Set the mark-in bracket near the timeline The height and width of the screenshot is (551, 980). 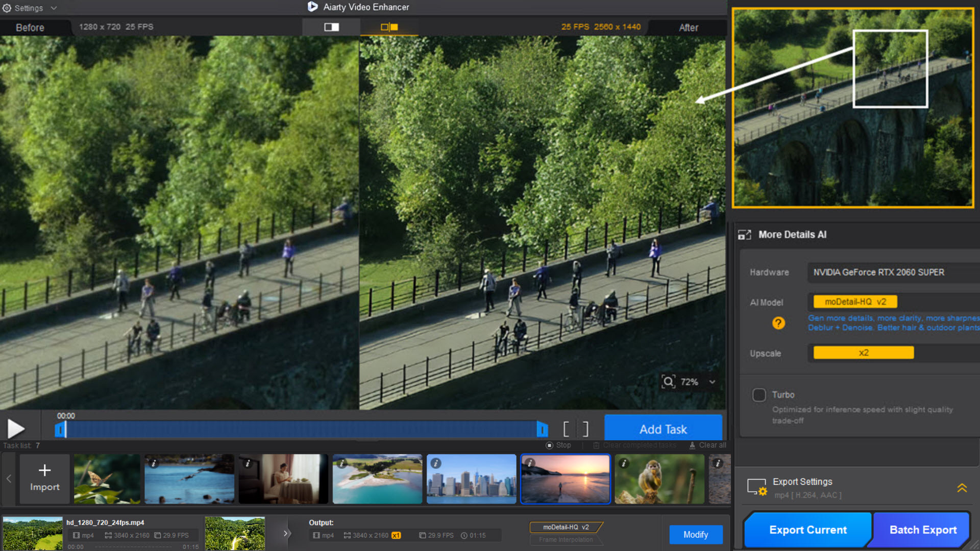[566, 428]
